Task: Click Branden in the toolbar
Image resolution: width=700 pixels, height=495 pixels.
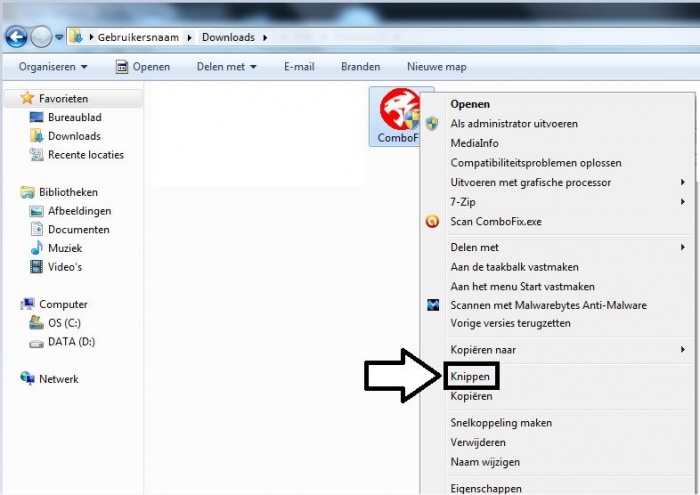Action: 361,67
